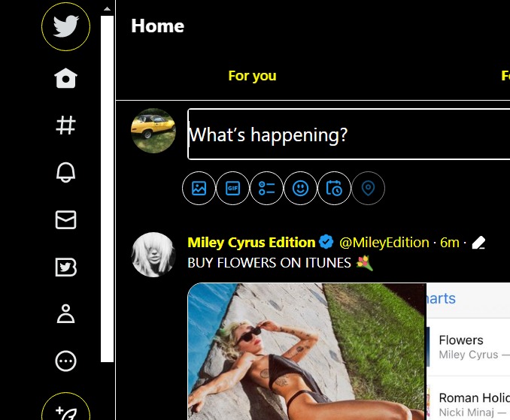
Task: Click the Twitter bird logo
Action: (x=65, y=26)
